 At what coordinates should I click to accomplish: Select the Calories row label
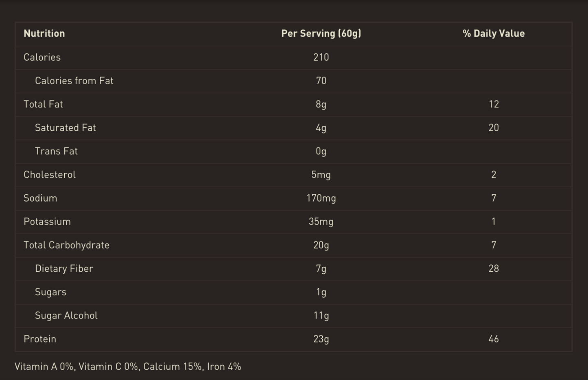click(42, 57)
